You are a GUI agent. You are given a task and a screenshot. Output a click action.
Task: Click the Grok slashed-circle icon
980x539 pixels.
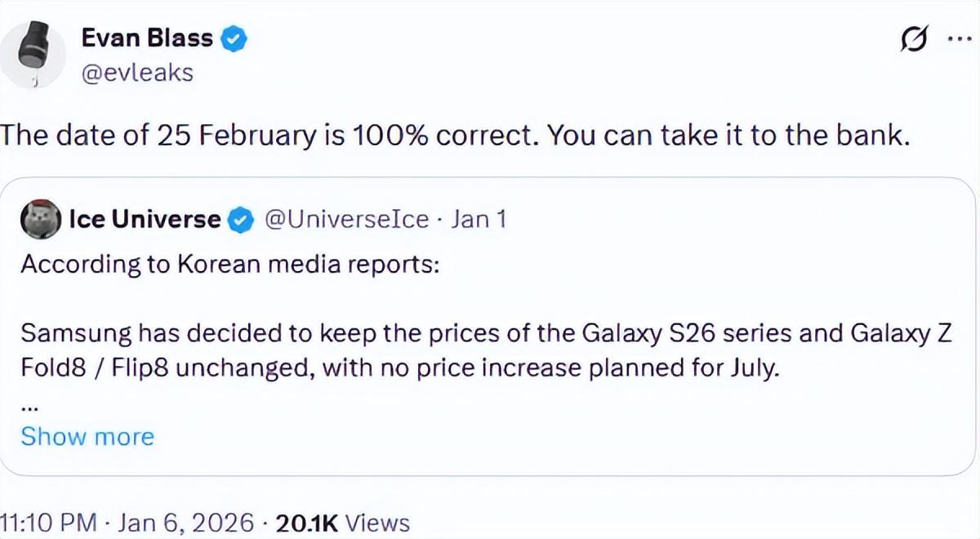[913, 41]
